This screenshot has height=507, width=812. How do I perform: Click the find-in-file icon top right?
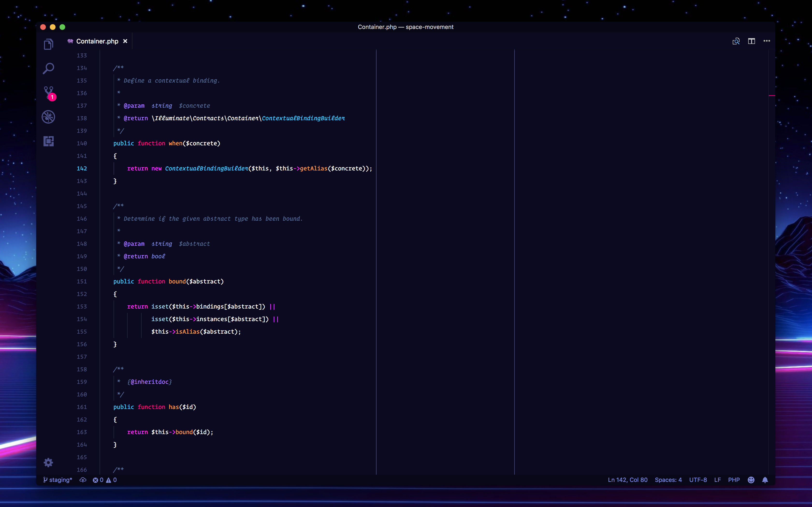pos(736,41)
